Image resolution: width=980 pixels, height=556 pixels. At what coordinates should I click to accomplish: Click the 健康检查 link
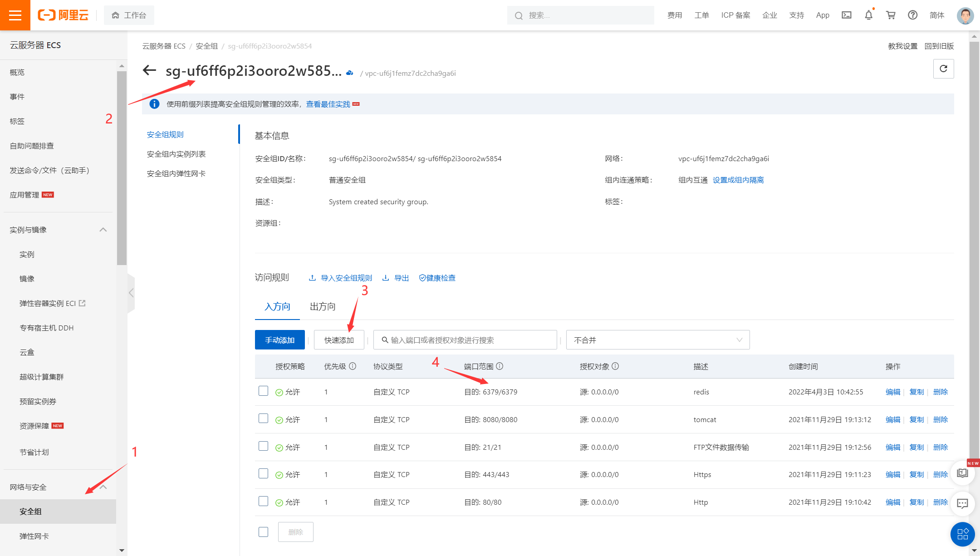click(437, 278)
